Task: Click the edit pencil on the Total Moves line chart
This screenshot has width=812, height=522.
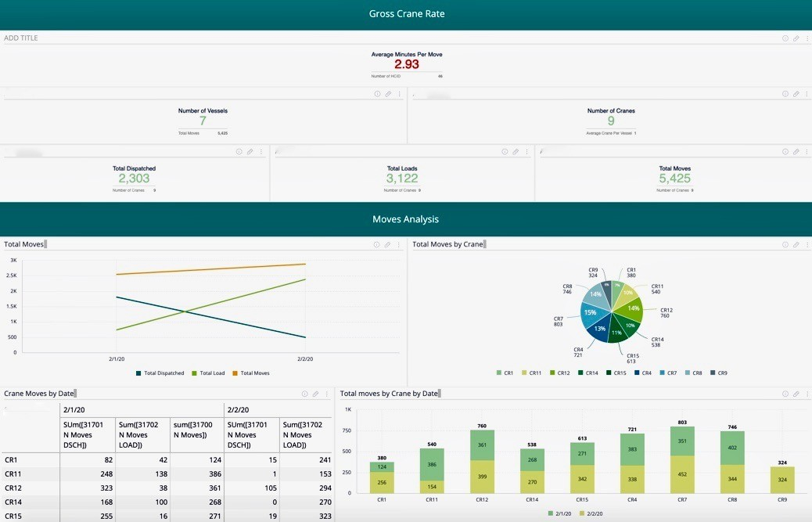Action: tap(387, 245)
